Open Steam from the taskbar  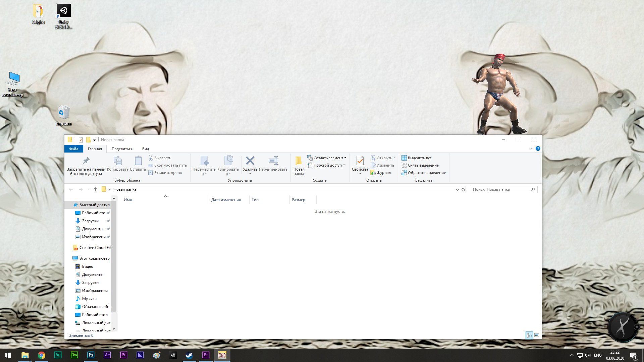click(x=189, y=355)
